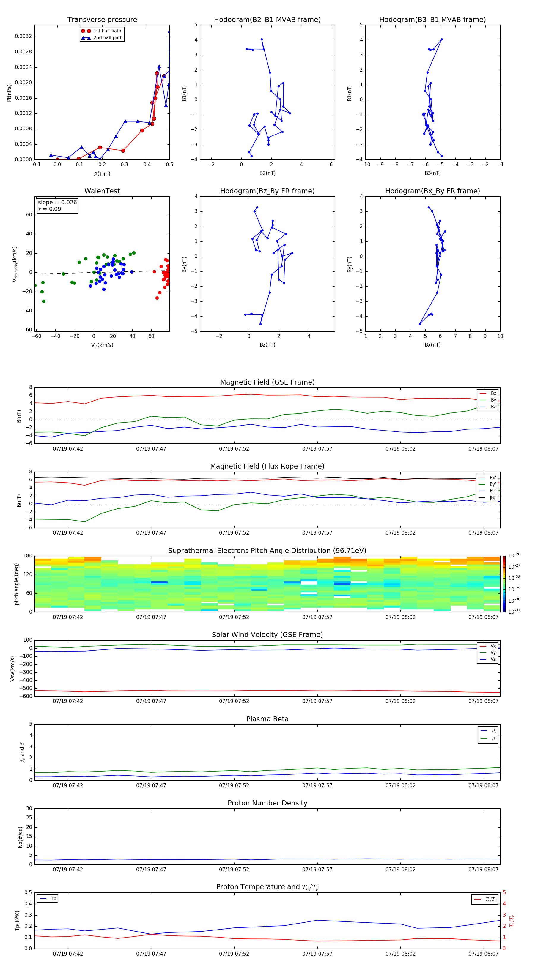
Task: Select Bz' in the Flux Rope legend
Action: (x=487, y=491)
